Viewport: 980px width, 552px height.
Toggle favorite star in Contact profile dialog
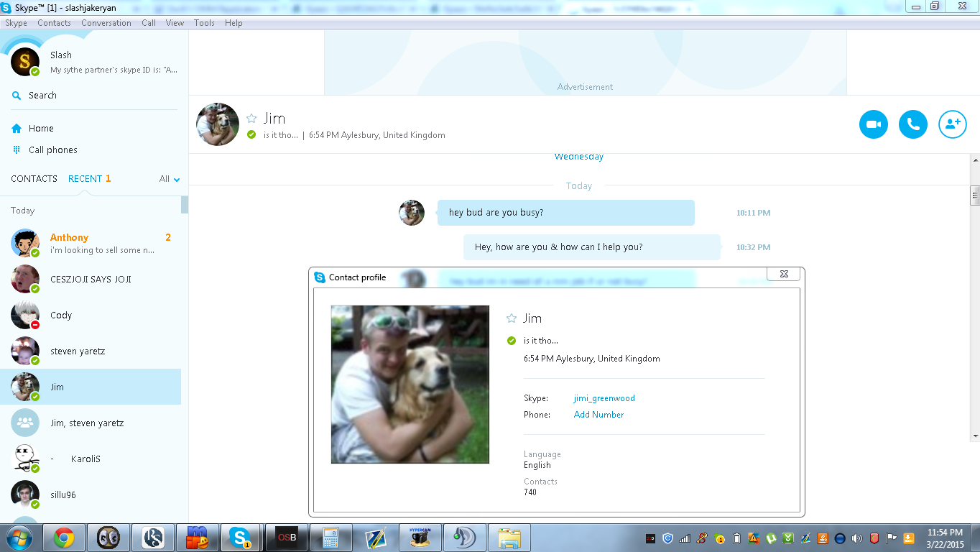[512, 318]
